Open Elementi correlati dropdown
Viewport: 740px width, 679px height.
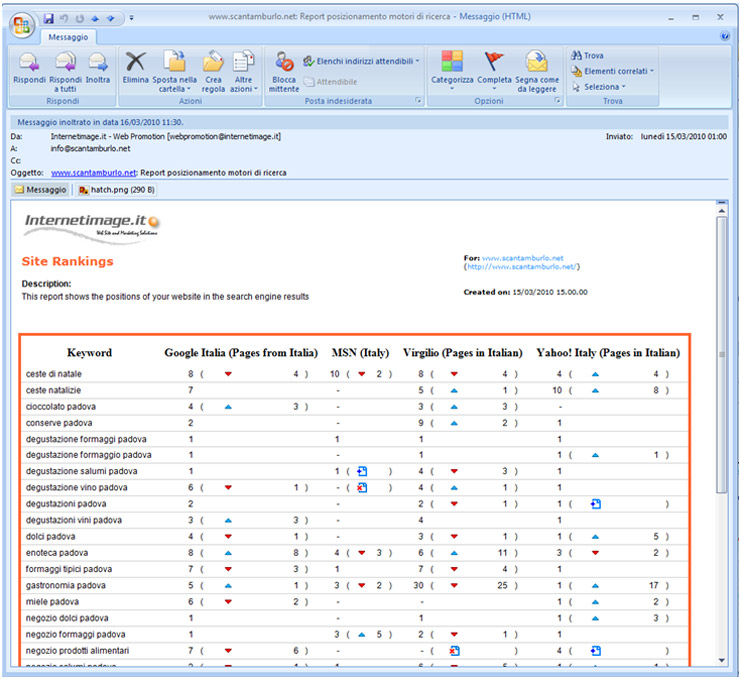click(x=612, y=71)
